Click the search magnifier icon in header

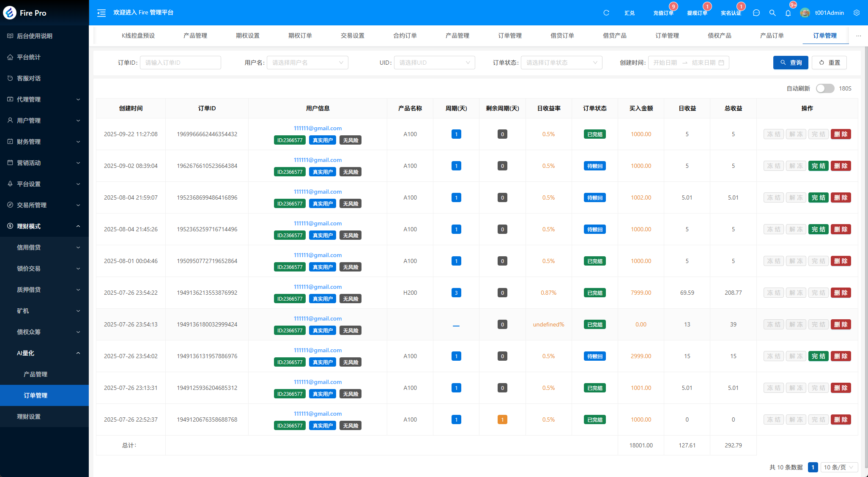click(x=772, y=13)
